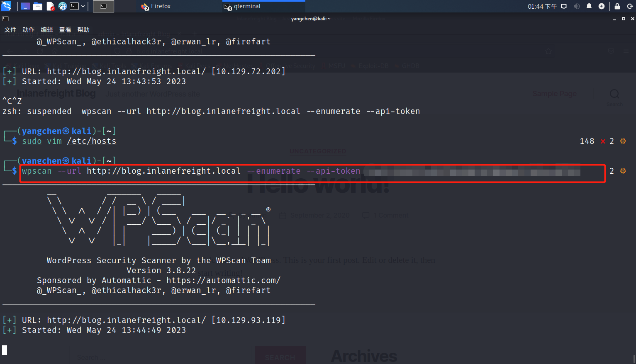Expand the terminal launcher dropdown arrow
636x364 pixels.
click(83, 6)
